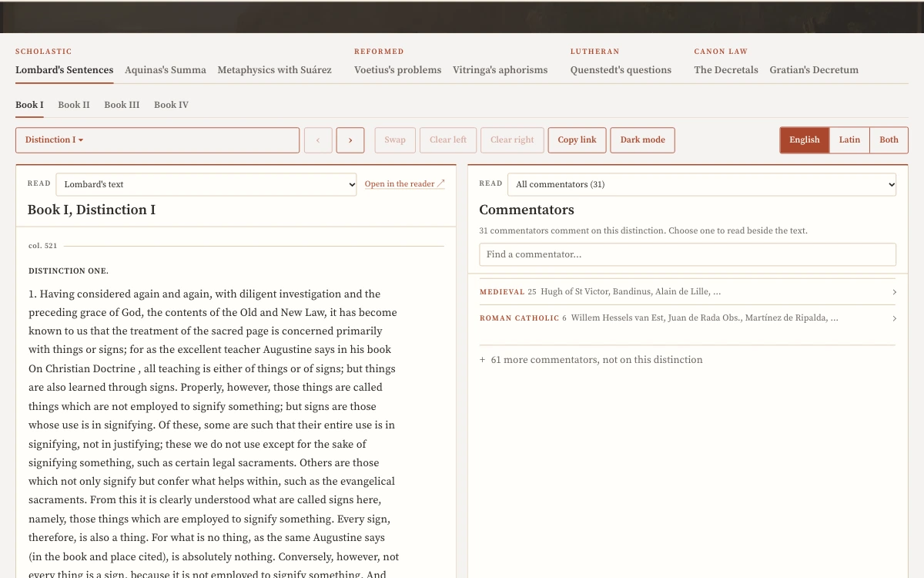Expand Medieval commentators chevron

894,292
